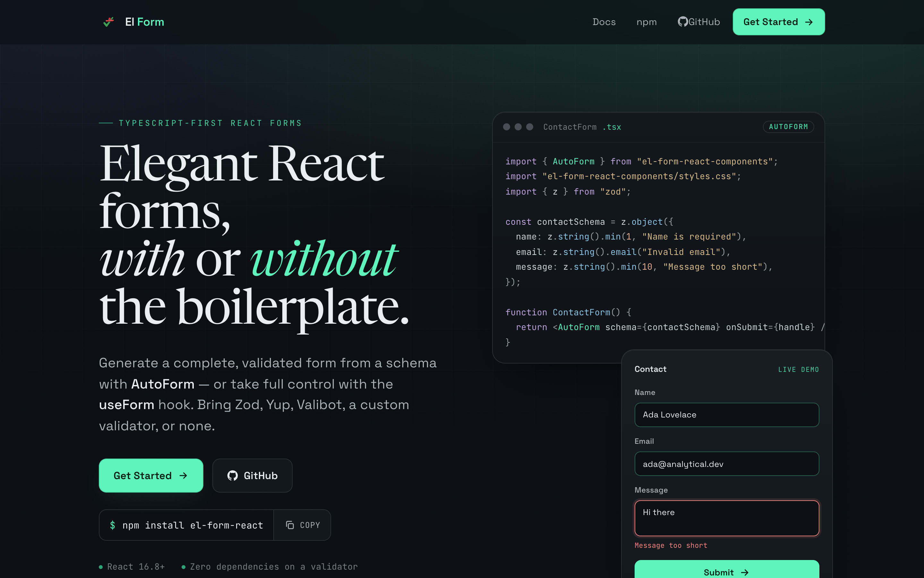This screenshot has height=578, width=924.
Task: Click the octocat icon in hero GitHub button
Action: point(233,475)
